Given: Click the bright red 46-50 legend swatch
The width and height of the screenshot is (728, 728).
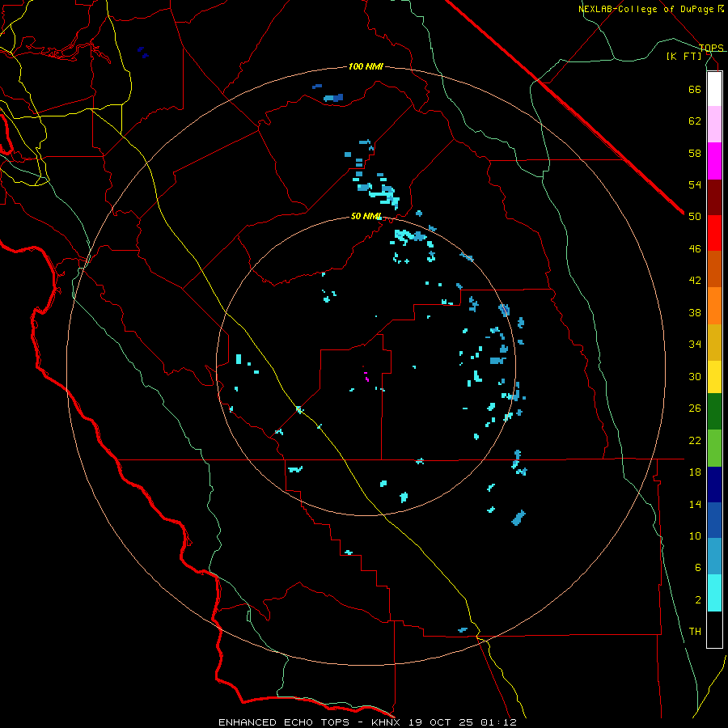Looking at the screenshot, I should [714, 233].
